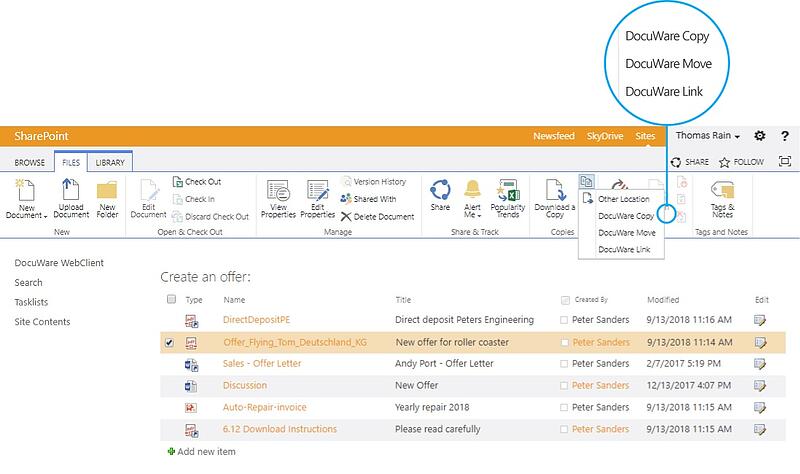
Task: Open Sites in the top bar
Action: click(x=645, y=136)
